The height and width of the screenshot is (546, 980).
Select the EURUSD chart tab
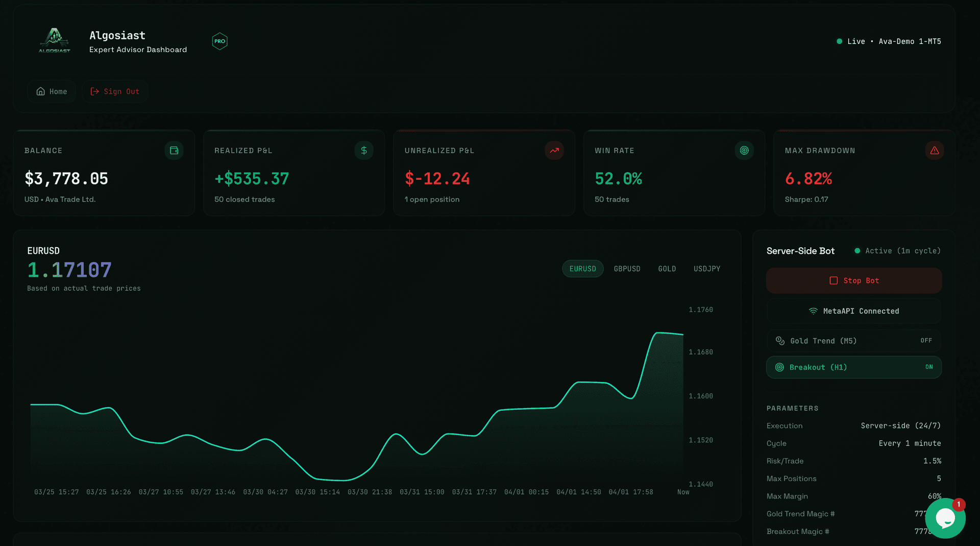(583, 269)
